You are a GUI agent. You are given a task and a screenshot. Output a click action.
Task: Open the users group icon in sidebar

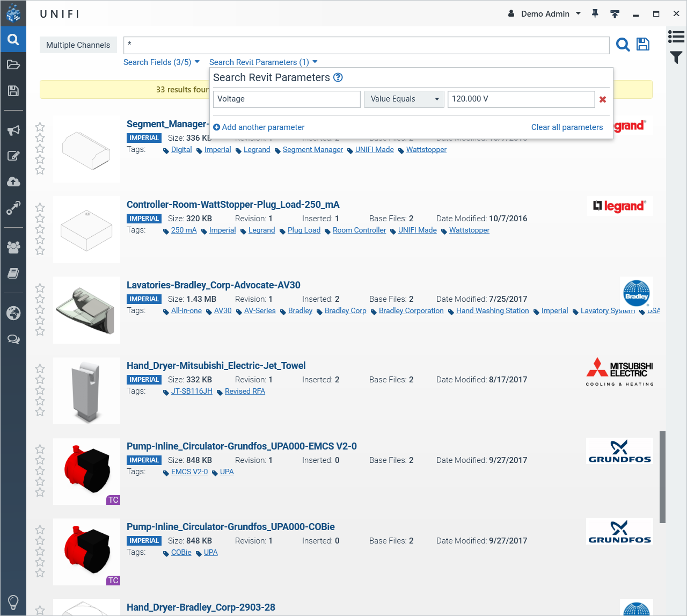click(13, 247)
